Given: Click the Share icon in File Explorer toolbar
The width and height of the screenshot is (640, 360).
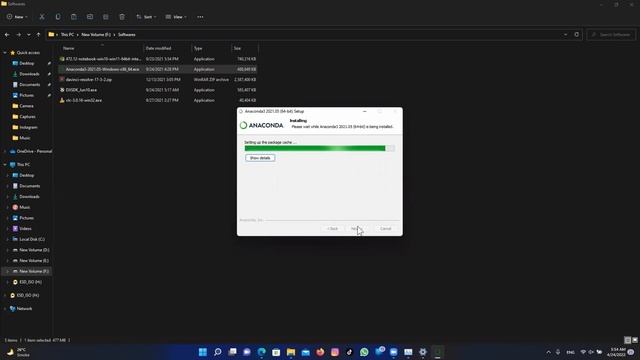Looking at the screenshot, I should click(x=106, y=17).
